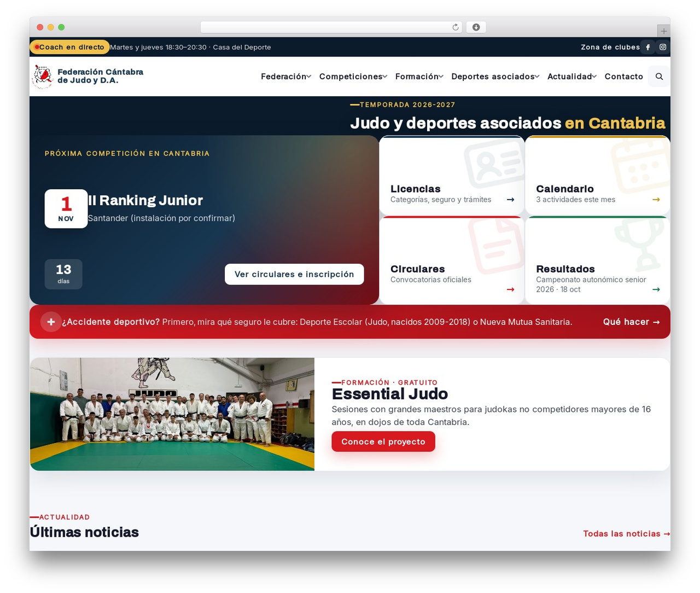Expand the Deportes asociados menu

point(495,77)
